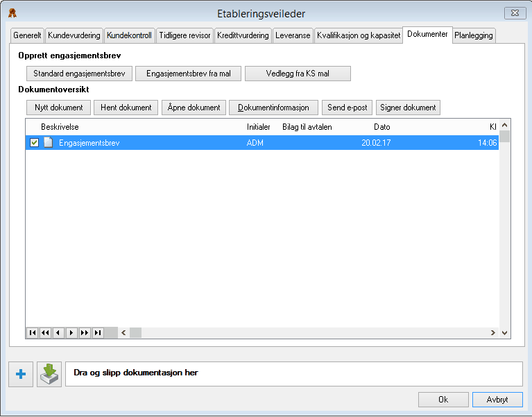Click the application icon in the title bar
The image size is (532, 417).
point(12,13)
